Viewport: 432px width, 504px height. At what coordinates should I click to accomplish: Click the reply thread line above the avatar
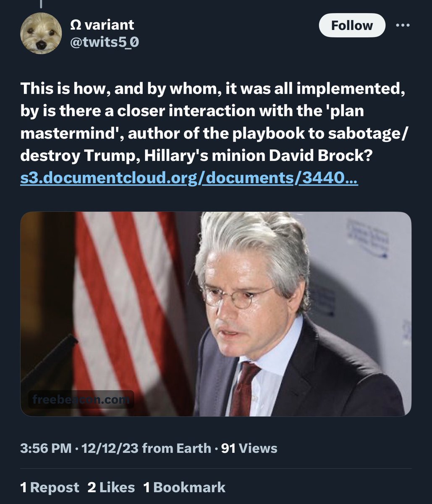[42, 4]
